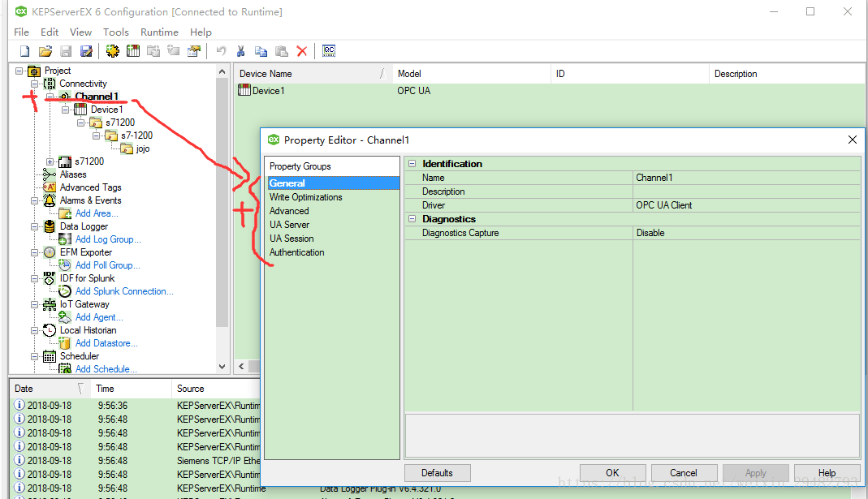Click the Undo toolbar icon
This screenshot has width=868, height=499.
(220, 50)
